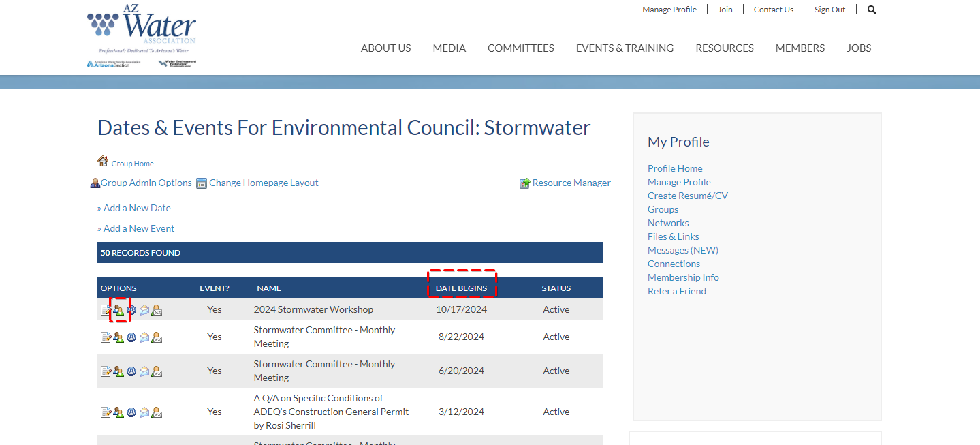
Task: Click the '50 RECORDS FOUND' banner text
Action: [140, 253]
